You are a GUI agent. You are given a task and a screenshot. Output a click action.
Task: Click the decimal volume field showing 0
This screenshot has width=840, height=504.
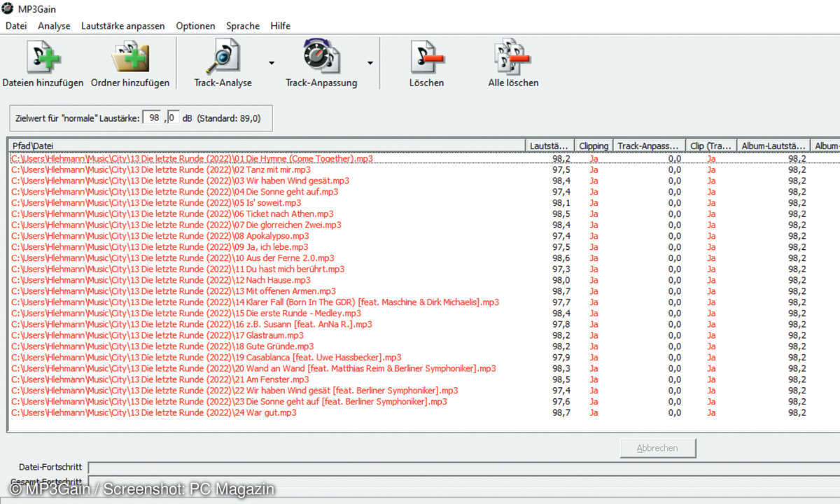174,118
